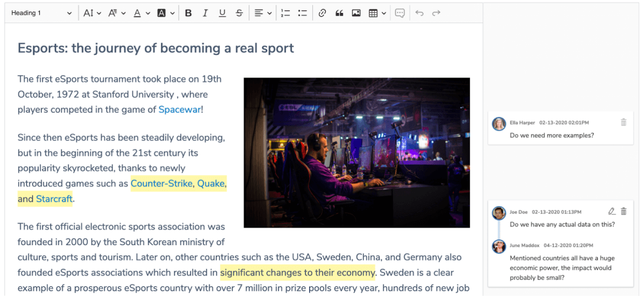The image size is (644, 296).
Task: Insert a hyperlink using the link icon
Action: pos(322,13)
